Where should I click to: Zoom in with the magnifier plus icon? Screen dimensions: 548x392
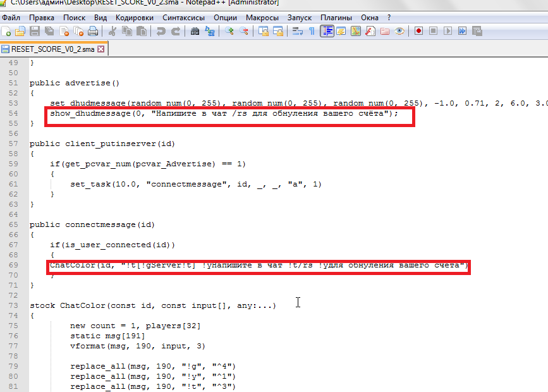click(x=229, y=32)
